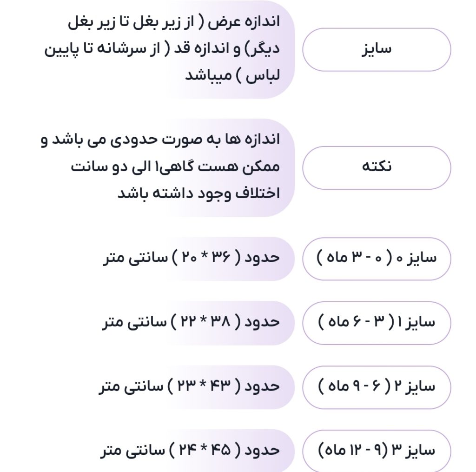Image resolution: width=476 pixels, height=472 pixels.
Task: Click the text line 'لباس ) میباشد'
Action: tap(232, 76)
